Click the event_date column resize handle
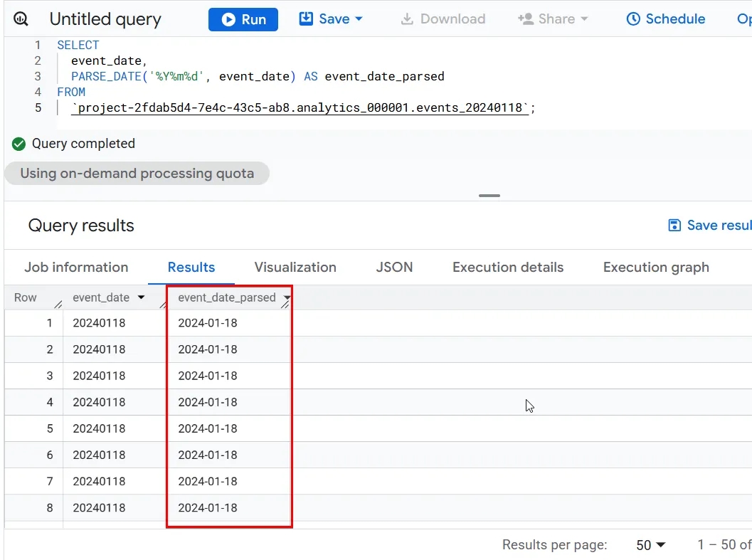 point(163,305)
